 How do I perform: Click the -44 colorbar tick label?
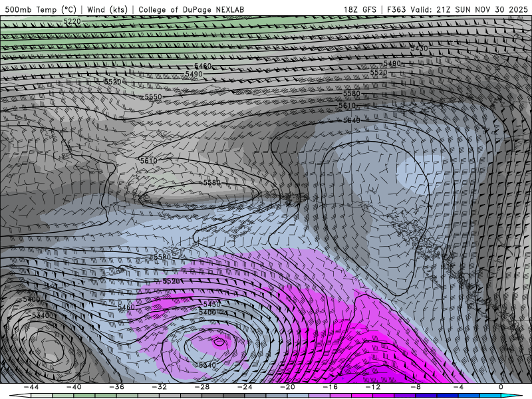point(31,387)
